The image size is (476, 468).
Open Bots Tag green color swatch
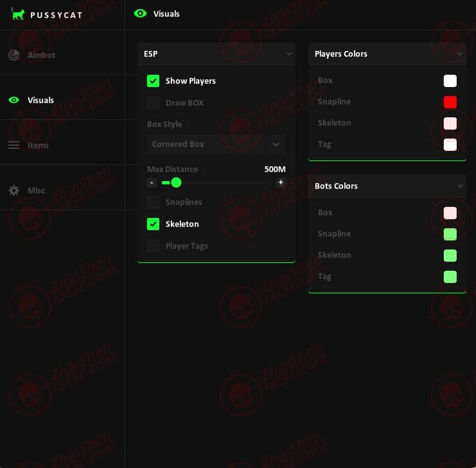[x=450, y=277]
